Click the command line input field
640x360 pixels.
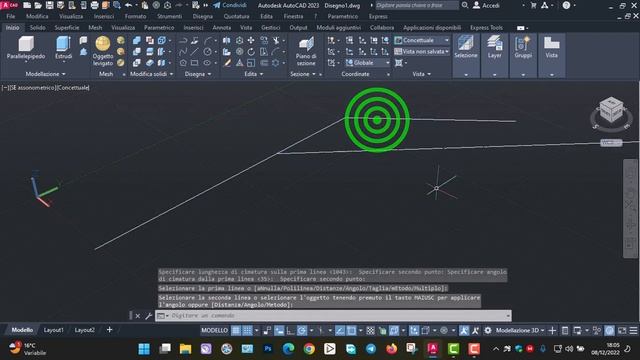point(333,316)
